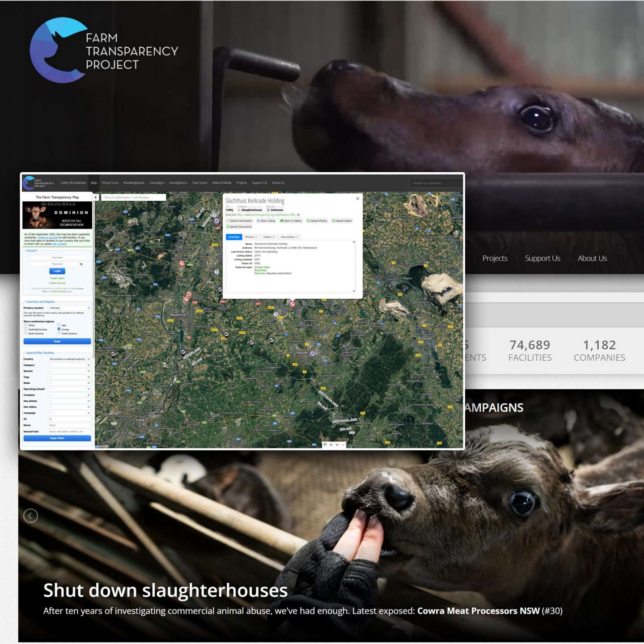Image resolution: width=644 pixels, height=644 pixels.
Task: Click Open in Gallery button
Action: (291, 221)
